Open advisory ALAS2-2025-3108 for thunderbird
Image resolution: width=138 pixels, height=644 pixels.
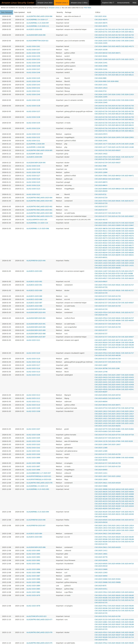[x=33, y=411]
